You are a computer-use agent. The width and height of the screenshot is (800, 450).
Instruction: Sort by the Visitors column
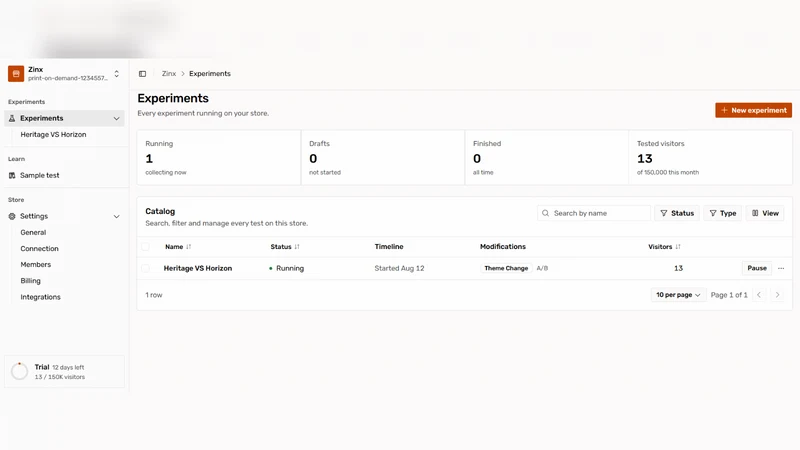(665, 247)
